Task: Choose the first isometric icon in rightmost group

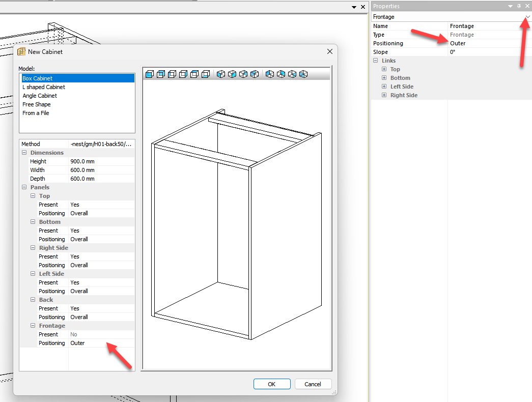Action: (x=270, y=74)
